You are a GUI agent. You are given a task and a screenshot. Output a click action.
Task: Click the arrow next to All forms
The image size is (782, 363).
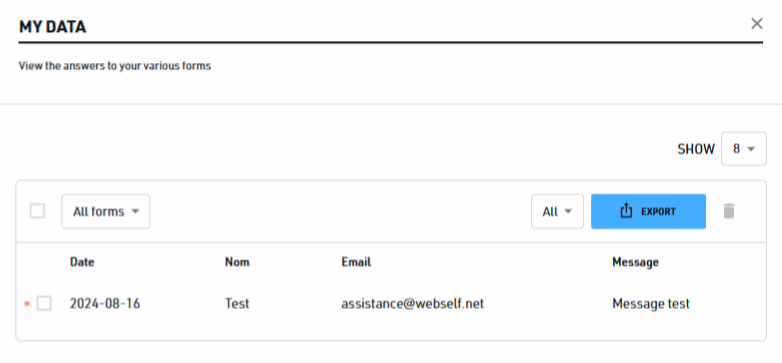pyautogui.click(x=135, y=211)
